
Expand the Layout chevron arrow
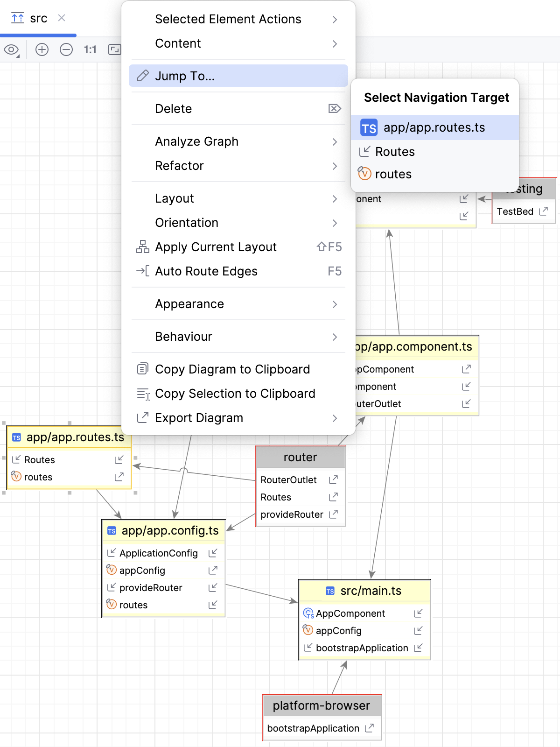[x=335, y=198]
